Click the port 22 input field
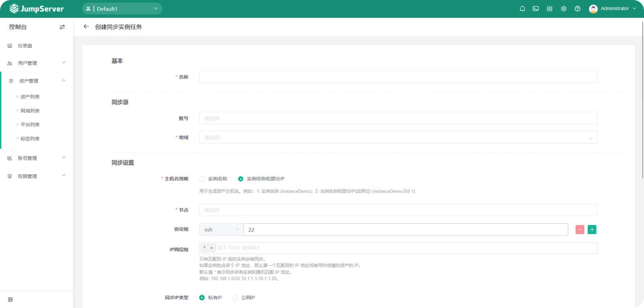The height and width of the screenshot is (308, 644). 406,229
